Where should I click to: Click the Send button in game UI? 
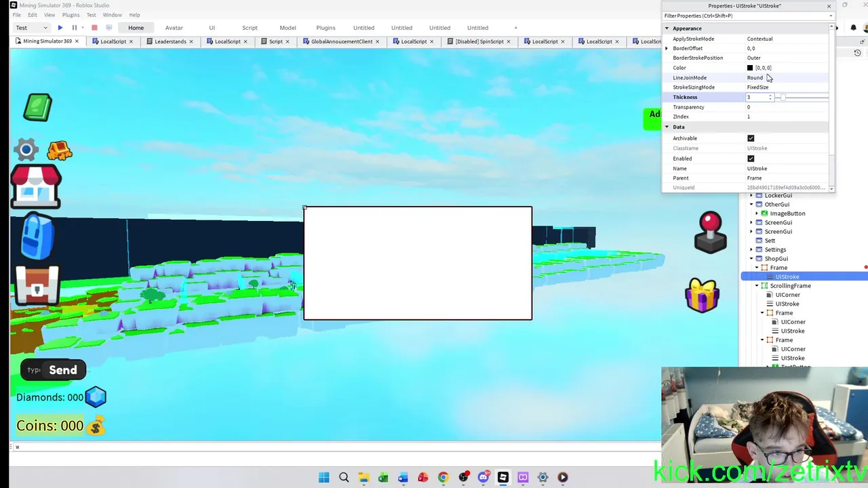[x=63, y=370]
